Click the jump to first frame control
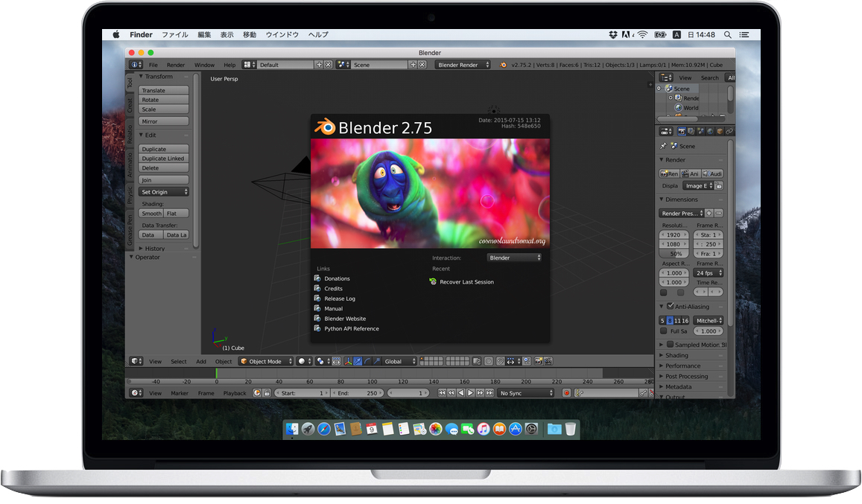The height and width of the screenshot is (504, 862). point(442,393)
